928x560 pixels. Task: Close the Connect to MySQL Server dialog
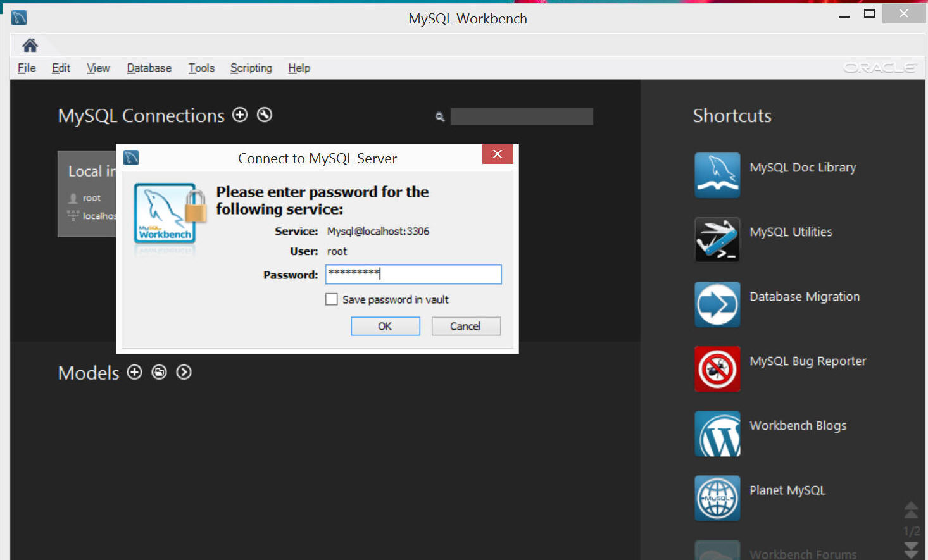498,154
